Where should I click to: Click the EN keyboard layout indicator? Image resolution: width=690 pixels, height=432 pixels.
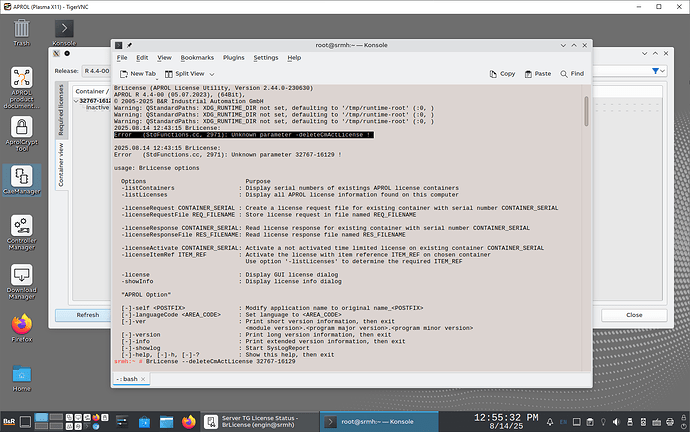click(563, 422)
